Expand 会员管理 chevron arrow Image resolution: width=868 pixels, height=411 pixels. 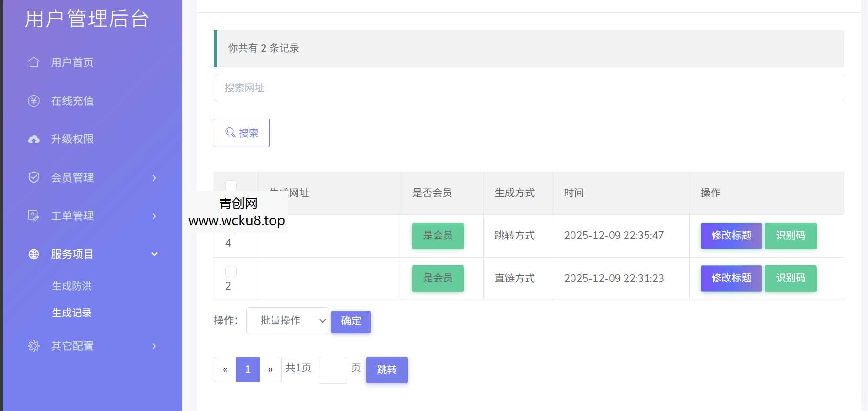point(154,178)
